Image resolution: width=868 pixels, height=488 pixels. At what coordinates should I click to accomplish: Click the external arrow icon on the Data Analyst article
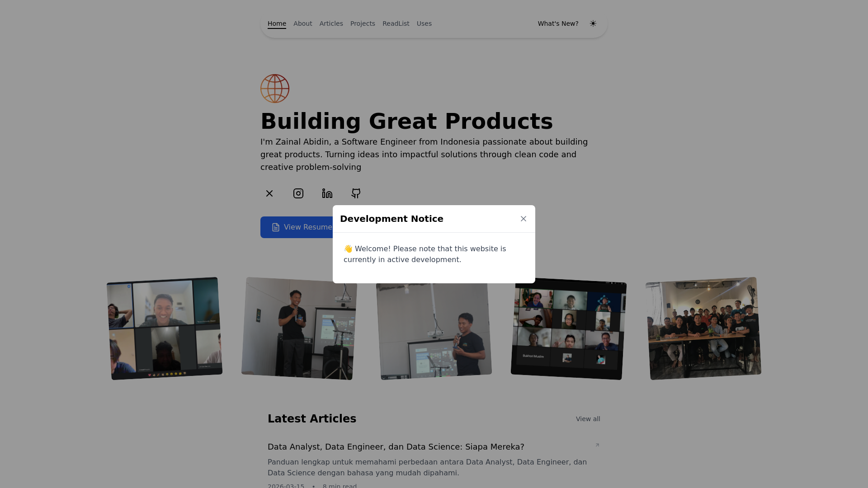click(597, 445)
